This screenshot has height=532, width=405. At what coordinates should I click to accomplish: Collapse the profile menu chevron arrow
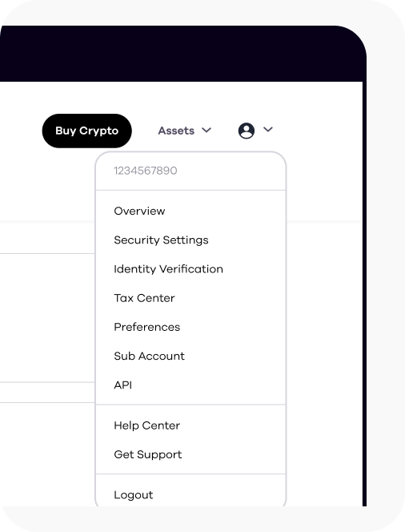(268, 129)
